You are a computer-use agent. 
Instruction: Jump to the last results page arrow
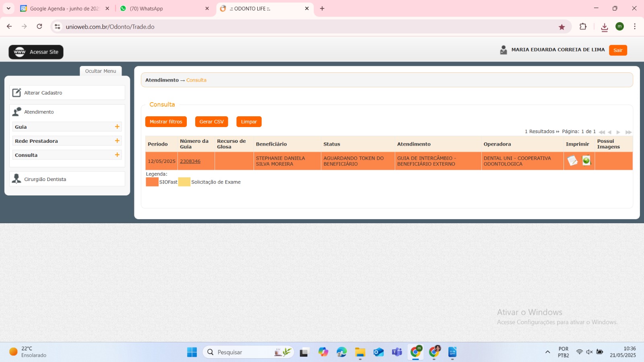tap(628, 132)
